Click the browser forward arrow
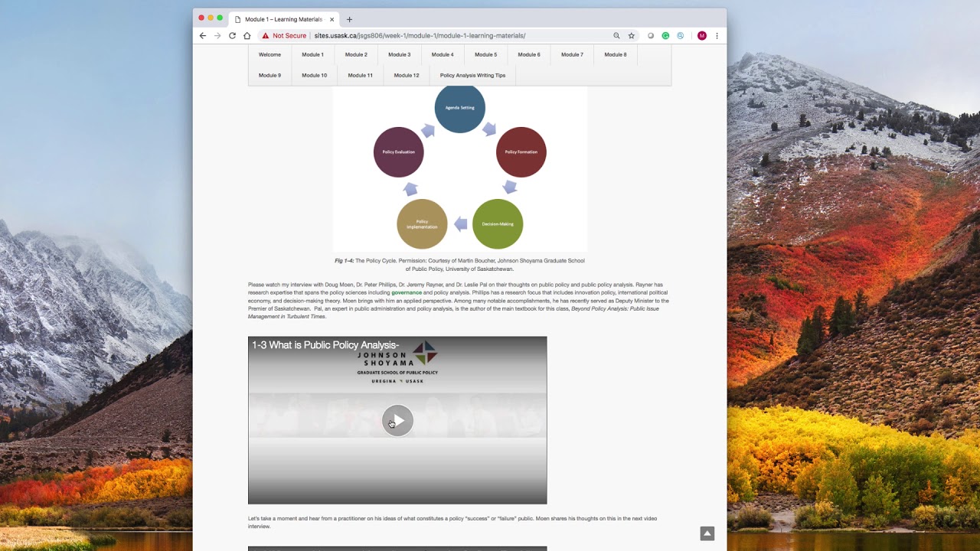The image size is (980, 551). pyautogui.click(x=217, y=35)
